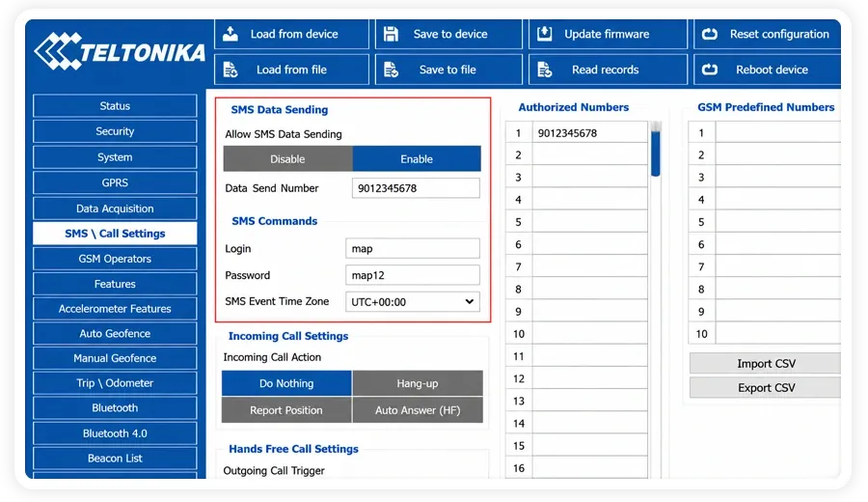The height and width of the screenshot is (502, 868).
Task: Click the Teltonika logo
Action: point(119,51)
